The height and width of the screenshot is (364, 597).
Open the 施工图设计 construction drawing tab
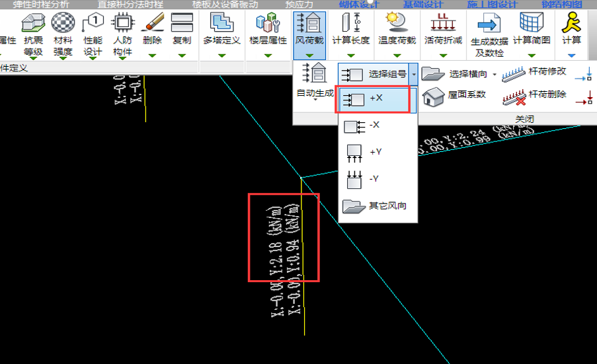pyautogui.click(x=492, y=5)
